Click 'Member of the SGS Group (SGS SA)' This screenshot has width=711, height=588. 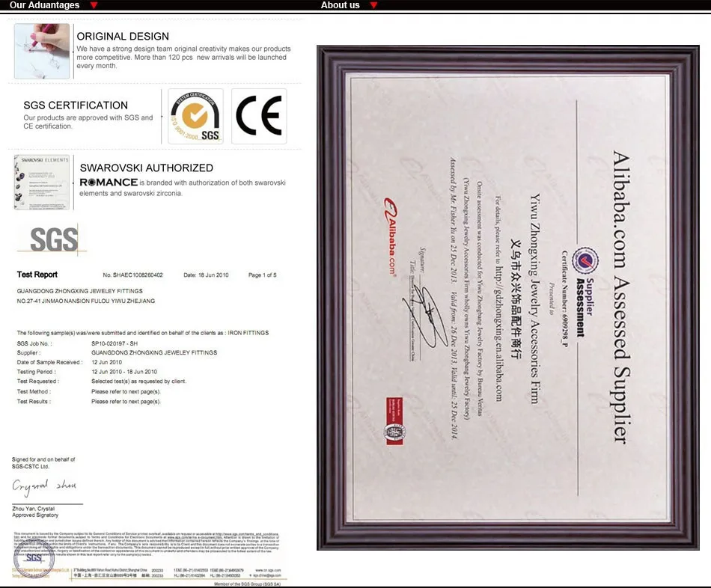point(247,584)
